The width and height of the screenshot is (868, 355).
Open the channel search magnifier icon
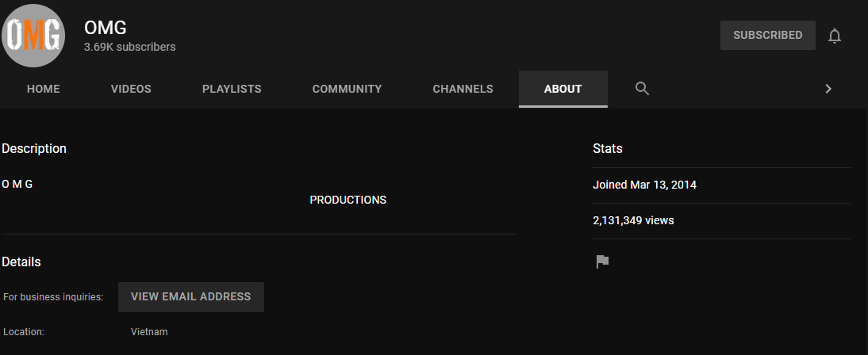642,89
